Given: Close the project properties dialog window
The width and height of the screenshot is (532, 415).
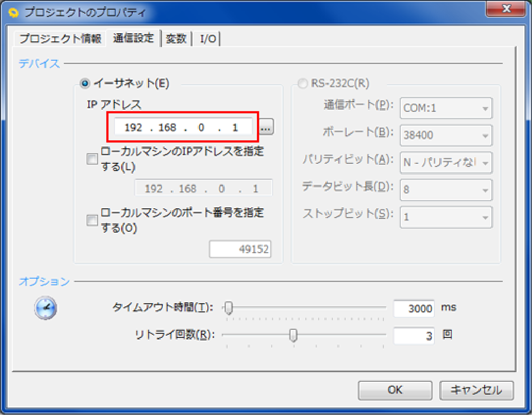Looking at the screenshot, I should point(506,9).
